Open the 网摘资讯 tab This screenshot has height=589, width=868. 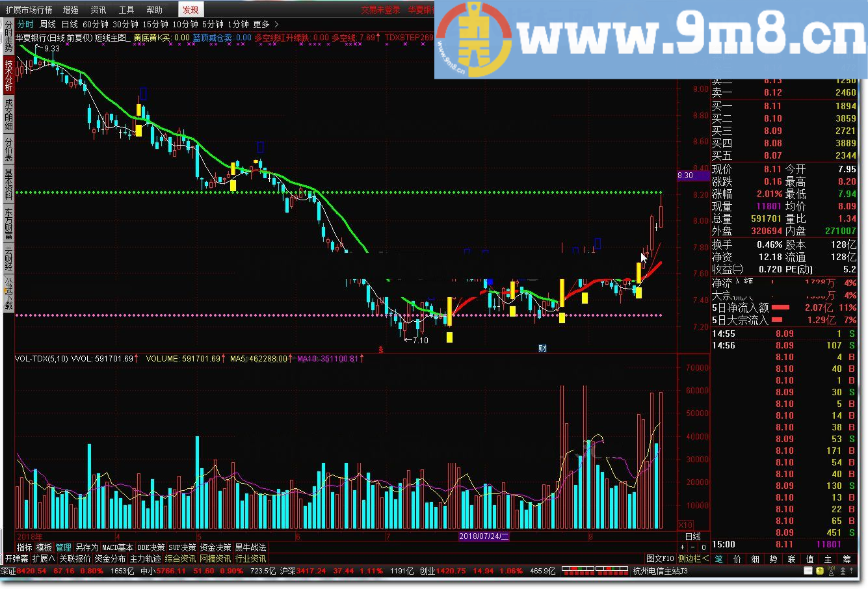click(215, 558)
